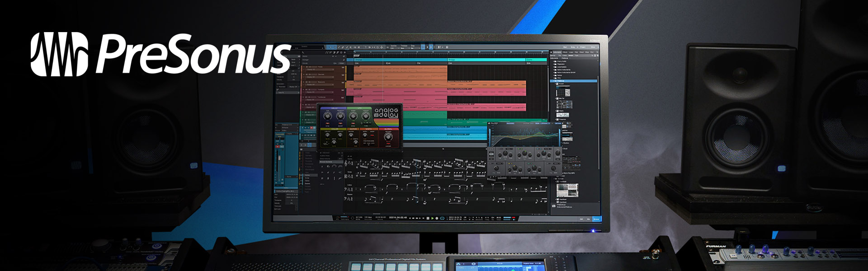Screen dimensions: 868x271
Task: Select the Mojito instrument thumbnail
Action: [x=562, y=115]
